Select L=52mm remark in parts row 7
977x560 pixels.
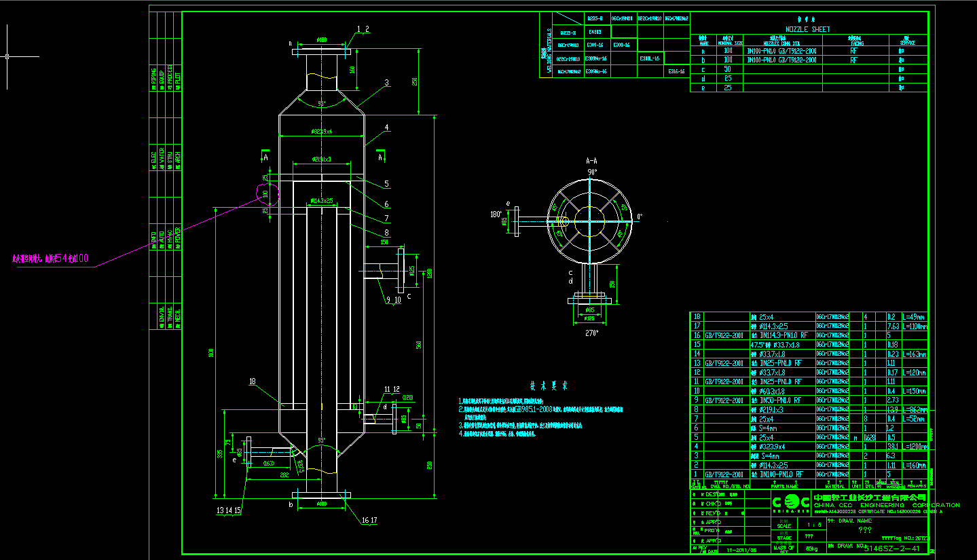tap(914, 419)
